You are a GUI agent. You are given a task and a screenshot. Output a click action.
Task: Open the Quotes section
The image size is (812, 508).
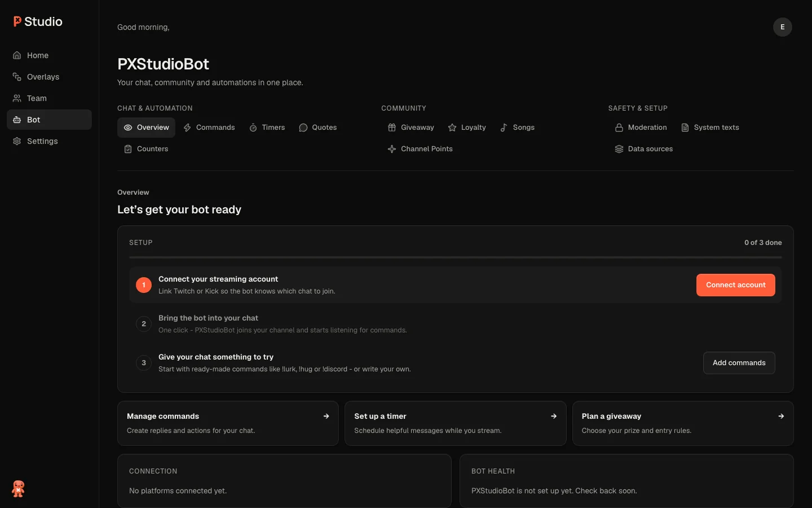tap(318, 128)
